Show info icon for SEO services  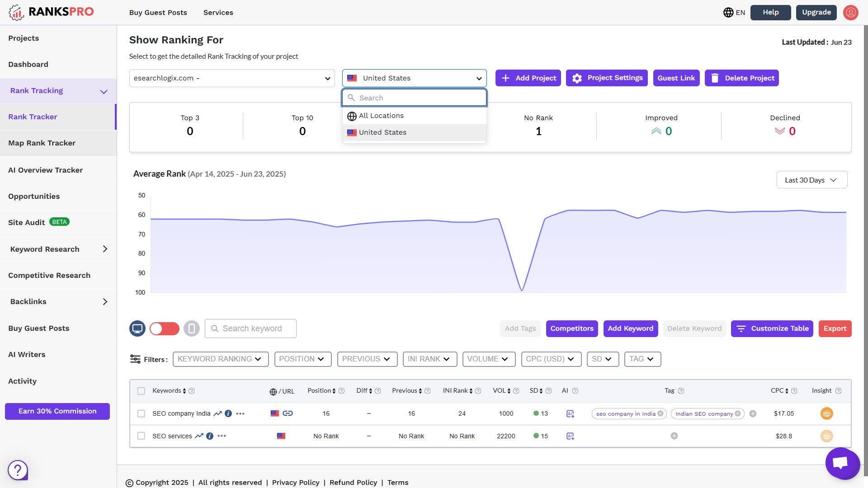coord(210,436)
